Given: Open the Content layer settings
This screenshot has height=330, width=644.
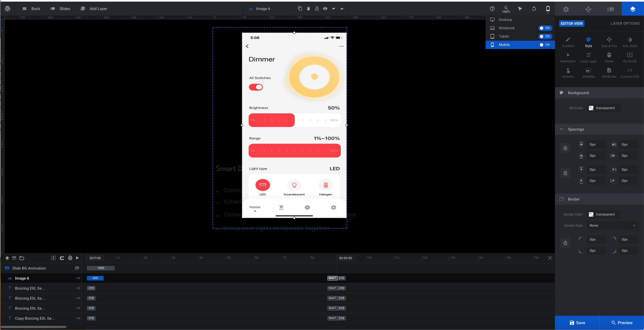Looking at the screenshot, I should pos(568,42).
